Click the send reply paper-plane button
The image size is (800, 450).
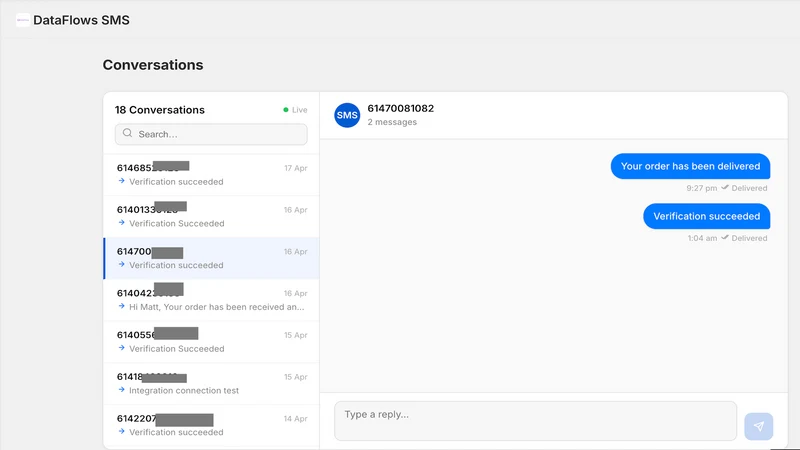click(x=758, y=426)
